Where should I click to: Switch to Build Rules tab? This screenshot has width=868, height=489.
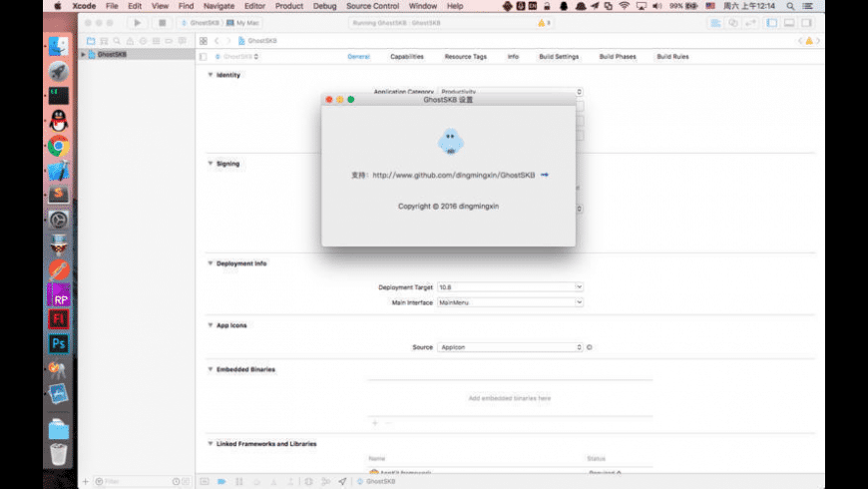[x=672, y=57]
